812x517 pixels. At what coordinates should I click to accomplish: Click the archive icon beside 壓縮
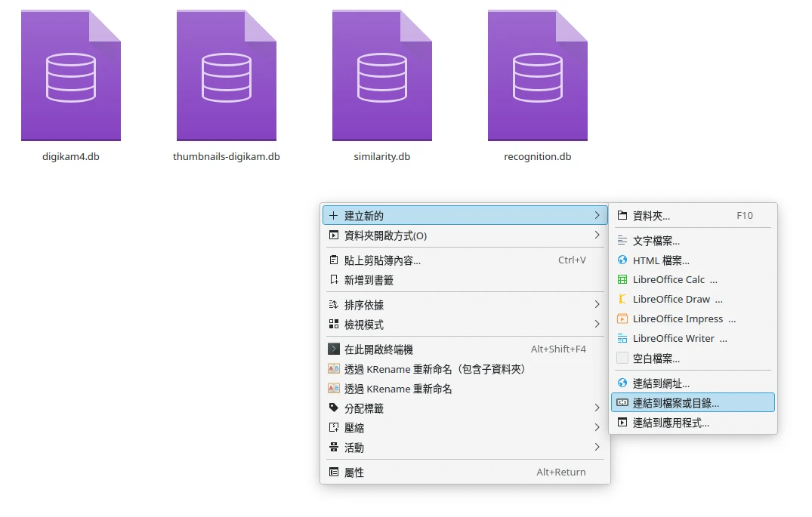click(x=334, y=427)
